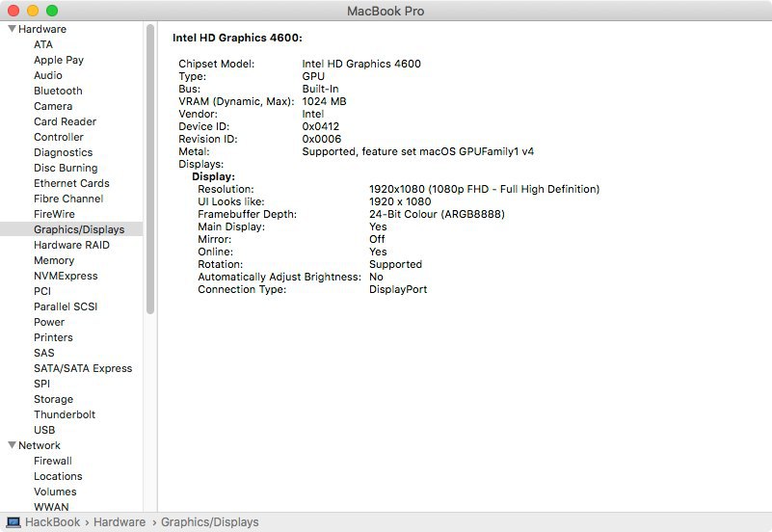Open the Apple Pay entry
This screenshot has width=772, height=532.
(59, 60)
